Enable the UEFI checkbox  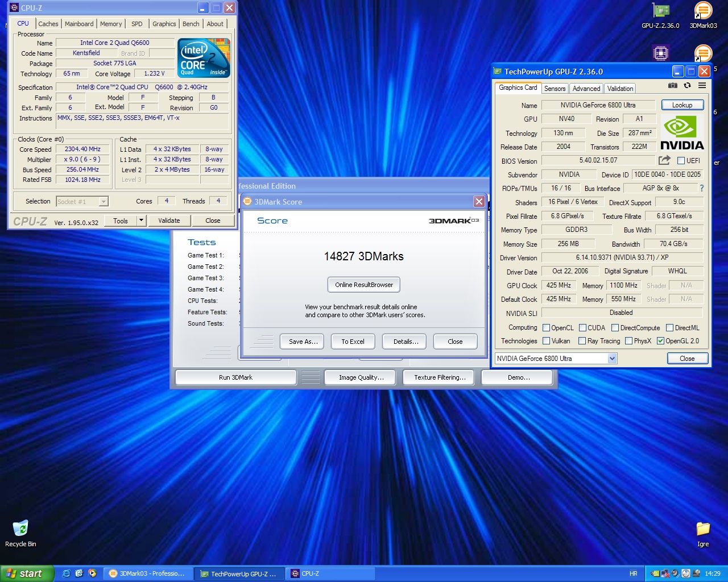(x=681, y=161)
